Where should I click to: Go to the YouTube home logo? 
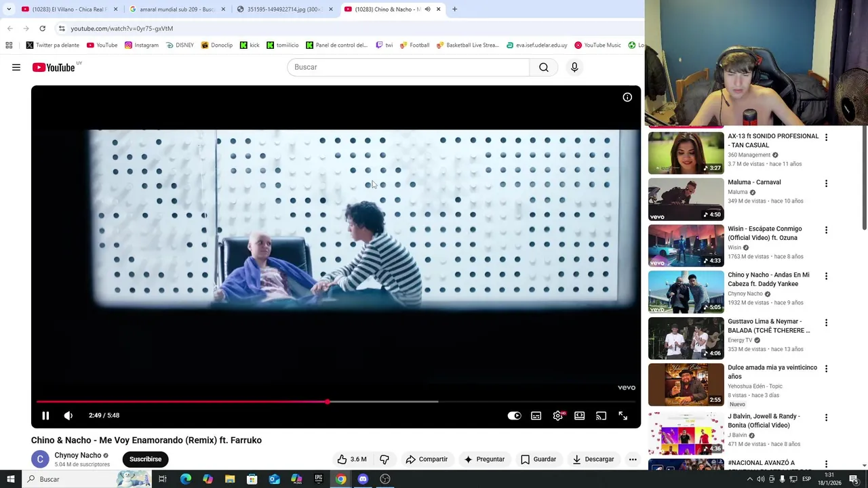click(x=54, y=67)
